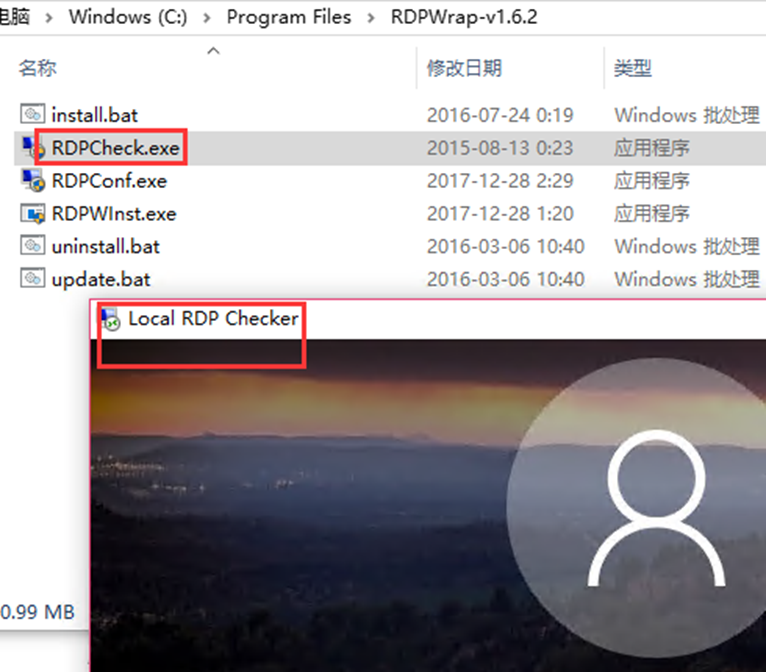
Task: Click type 应用程序 of RDPWInst.exe row
Action: (652, 214)
